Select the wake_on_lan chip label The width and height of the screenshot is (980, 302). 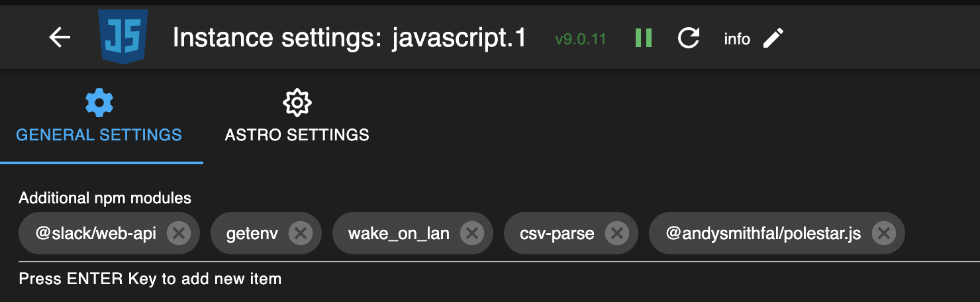(x=399, y=233)
